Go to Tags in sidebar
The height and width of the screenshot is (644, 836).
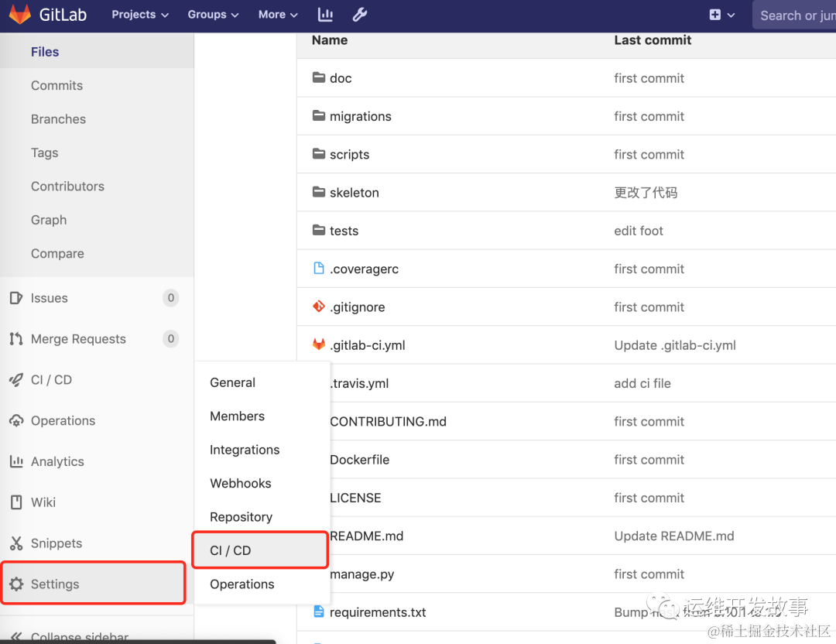click(x=44, y=153)
